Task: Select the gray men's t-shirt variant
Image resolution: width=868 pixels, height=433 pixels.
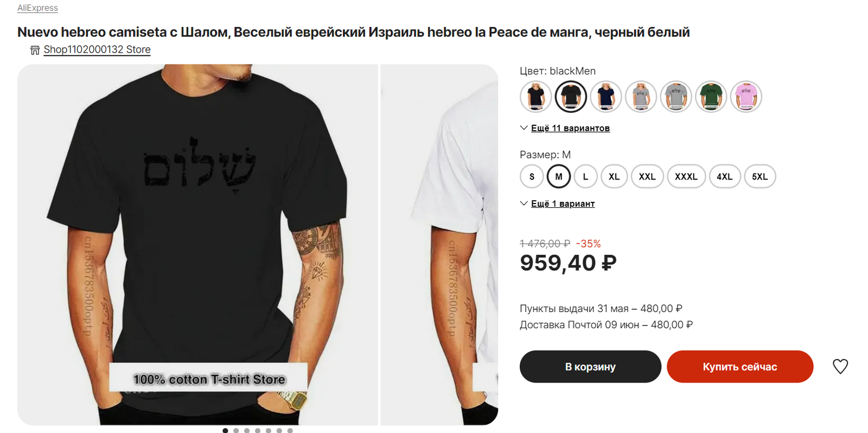Action: pos(676,97)
